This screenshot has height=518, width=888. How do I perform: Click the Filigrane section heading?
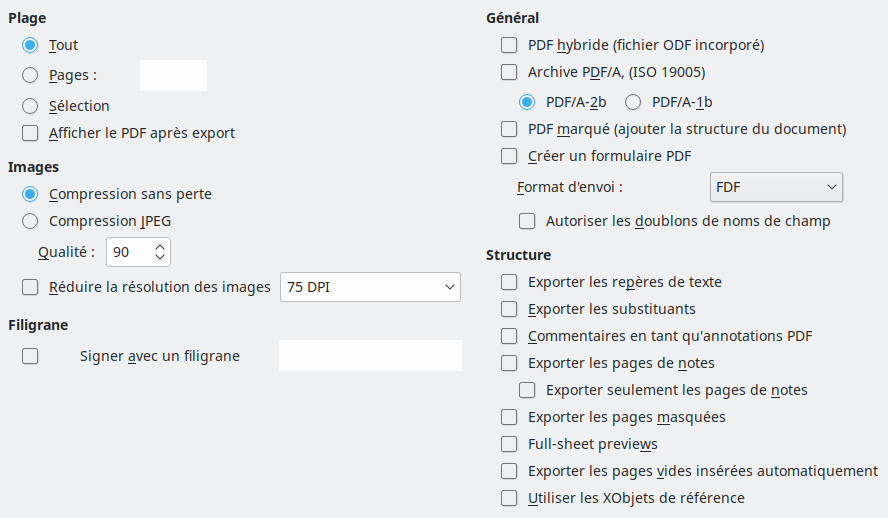pyautogui.click(x=38, y=325)
